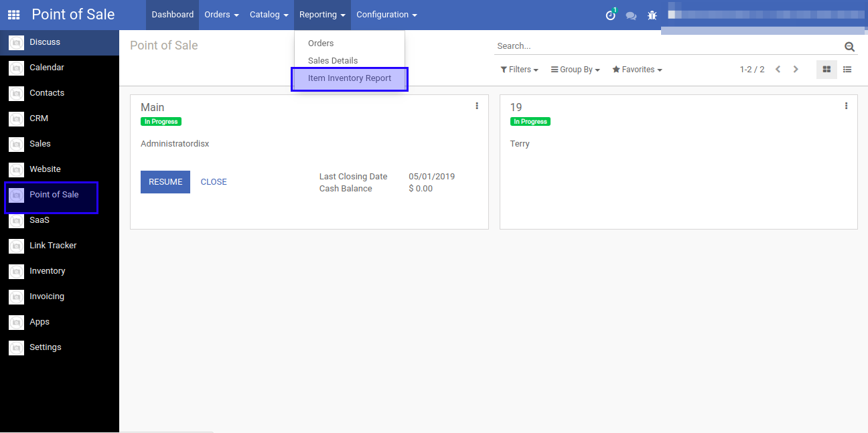The width and height of the screenshot is (868, 433).
Task: Open the Group By dropdown
Action: pyautogui.click(x=575, y=70)
